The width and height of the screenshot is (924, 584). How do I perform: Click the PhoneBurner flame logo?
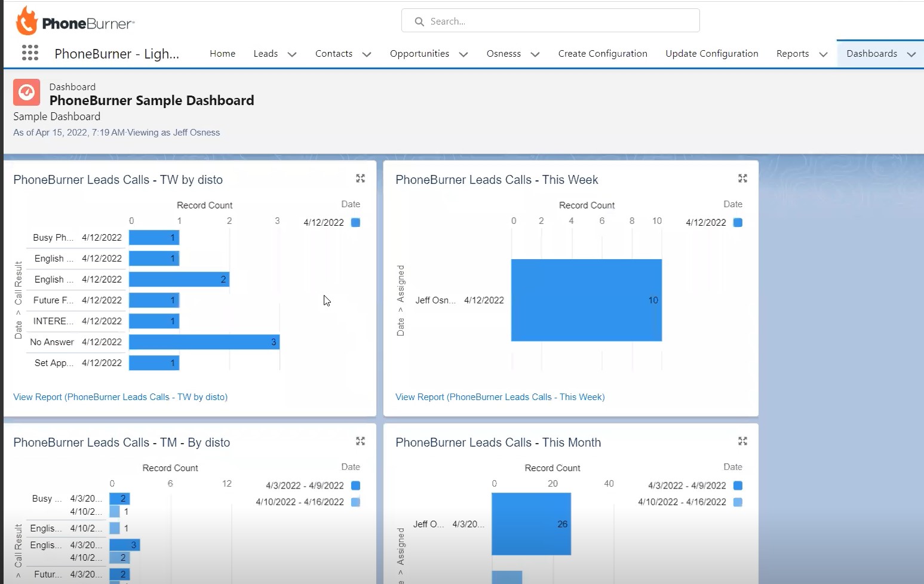click(x=26, y=21)
